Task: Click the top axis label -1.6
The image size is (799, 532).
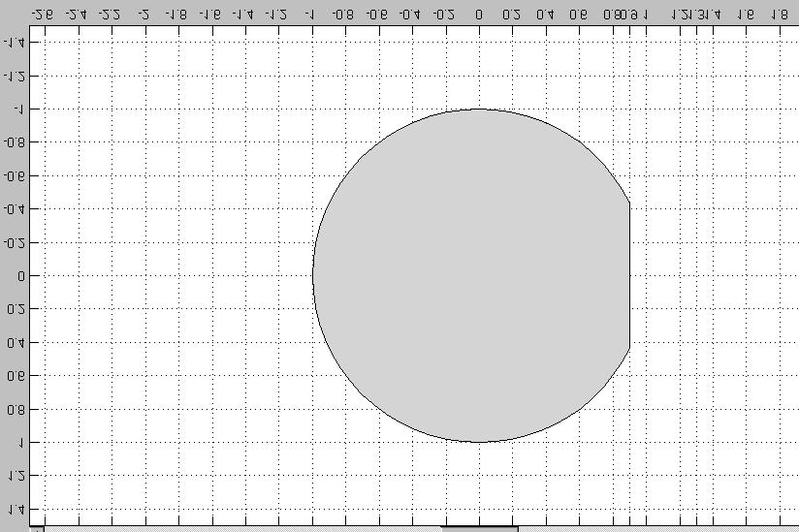Action: pyautogui.click(x=210, y=15)
